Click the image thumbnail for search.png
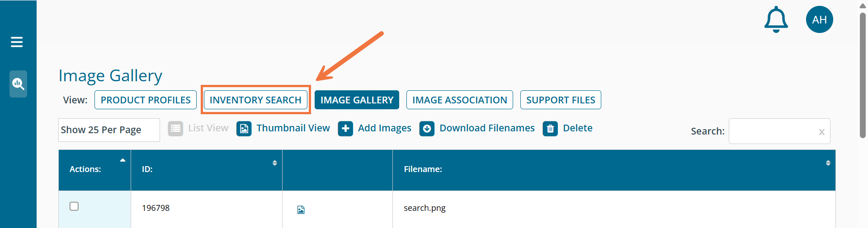The width and height of the screenshot is (868, 228). [x=301, y=209]
